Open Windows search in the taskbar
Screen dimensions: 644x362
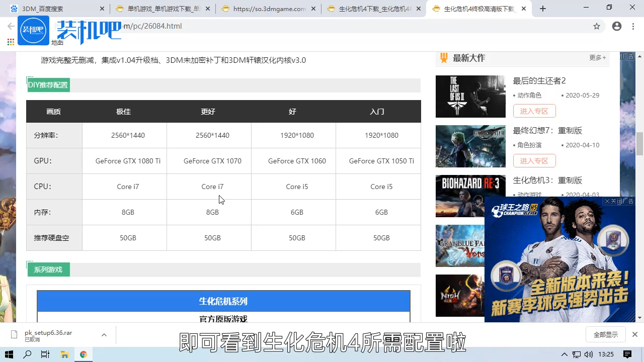pyautogui.click(x=27, y=354)
